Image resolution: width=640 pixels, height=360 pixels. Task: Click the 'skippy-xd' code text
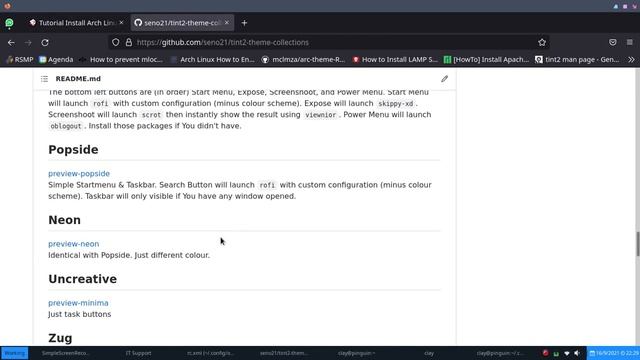tap(396, 104)
